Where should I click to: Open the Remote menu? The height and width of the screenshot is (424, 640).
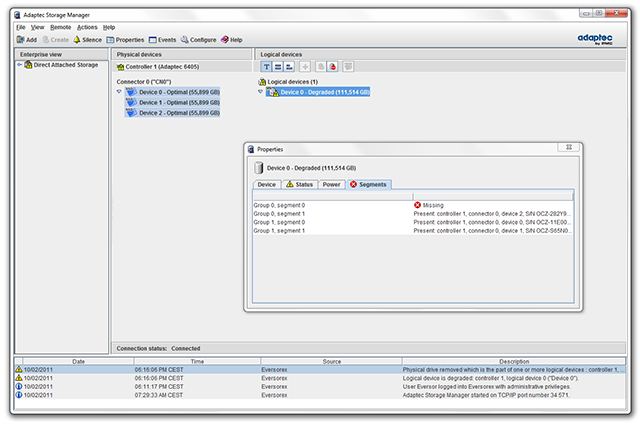[x=61, y=27]
